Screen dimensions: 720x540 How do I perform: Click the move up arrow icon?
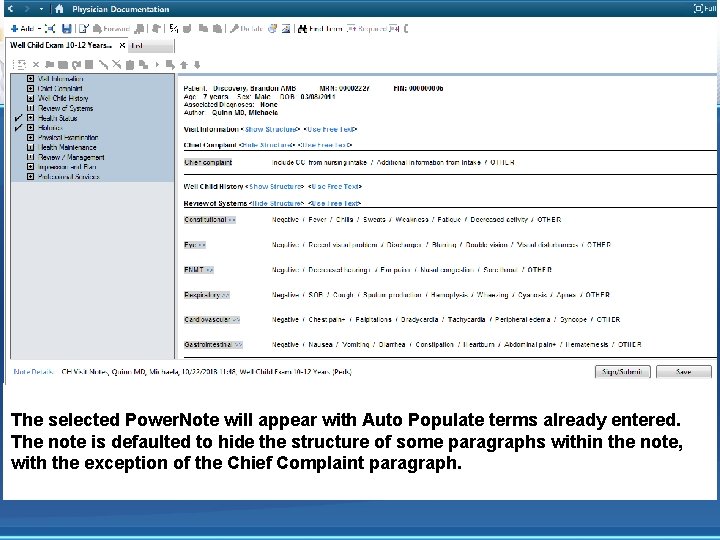tap(184, 65)
